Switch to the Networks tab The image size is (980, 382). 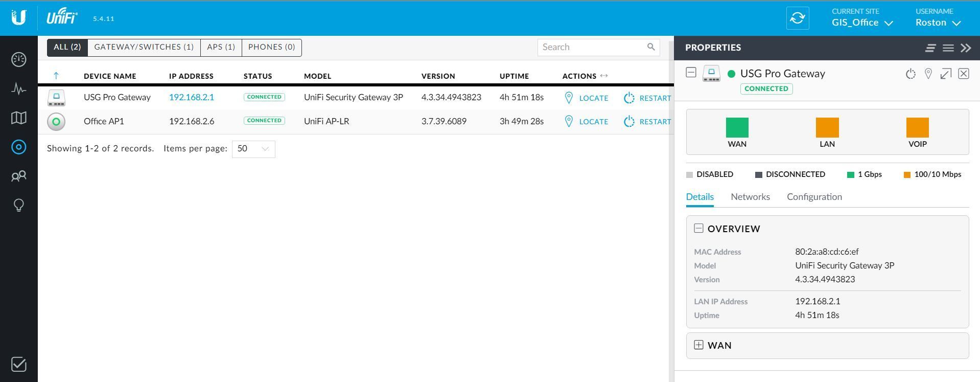click(x=750, y=197)
